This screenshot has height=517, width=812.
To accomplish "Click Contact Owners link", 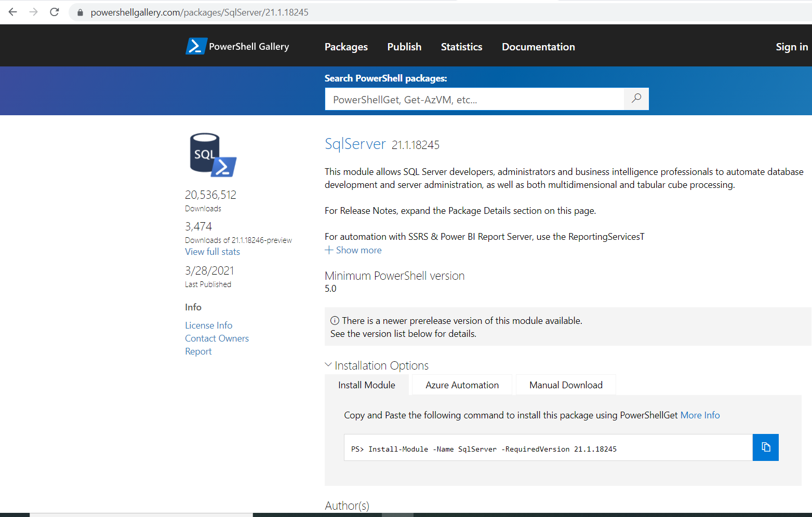I will (217, 338).
